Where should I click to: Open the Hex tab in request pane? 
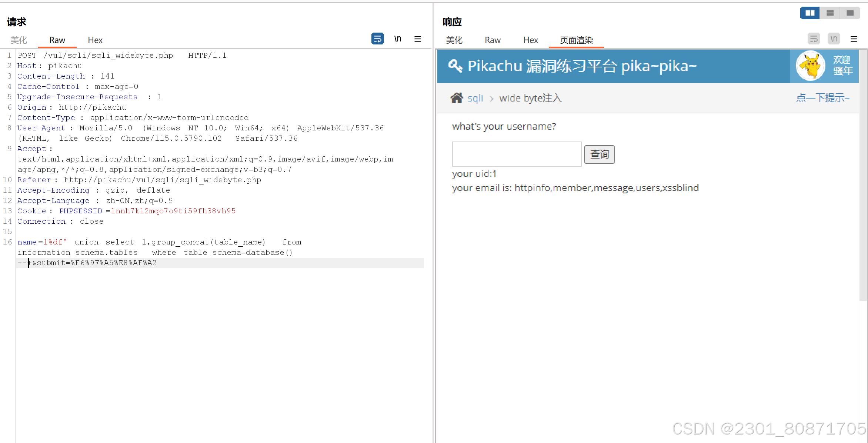[95, 40]
